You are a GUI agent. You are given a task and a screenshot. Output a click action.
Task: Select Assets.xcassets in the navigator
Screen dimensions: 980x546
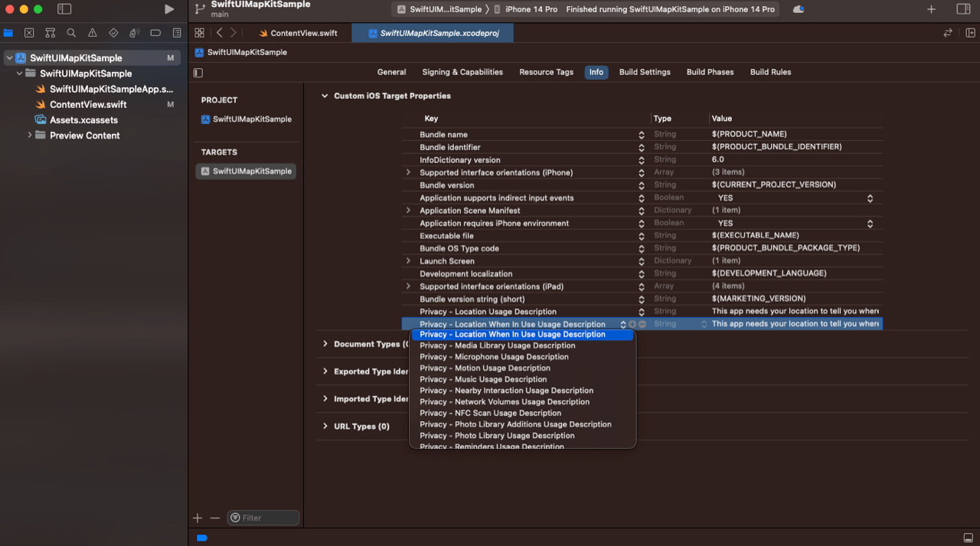[x=83, y=120]
